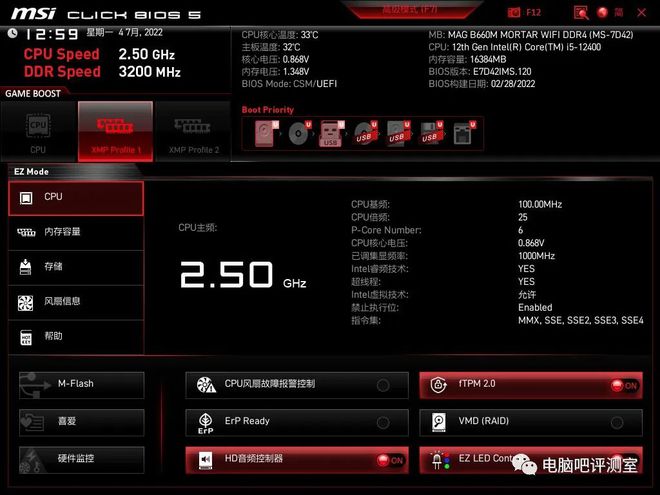The height and width of the screenshot is (495, 660).
Task: Open the 存储 storage section
Action: click(76, 267)
